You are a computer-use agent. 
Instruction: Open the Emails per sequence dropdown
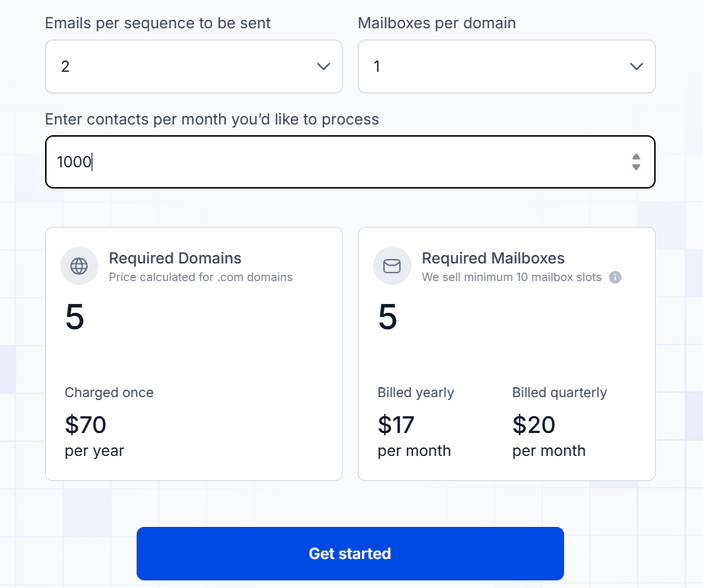coord(193,66)
